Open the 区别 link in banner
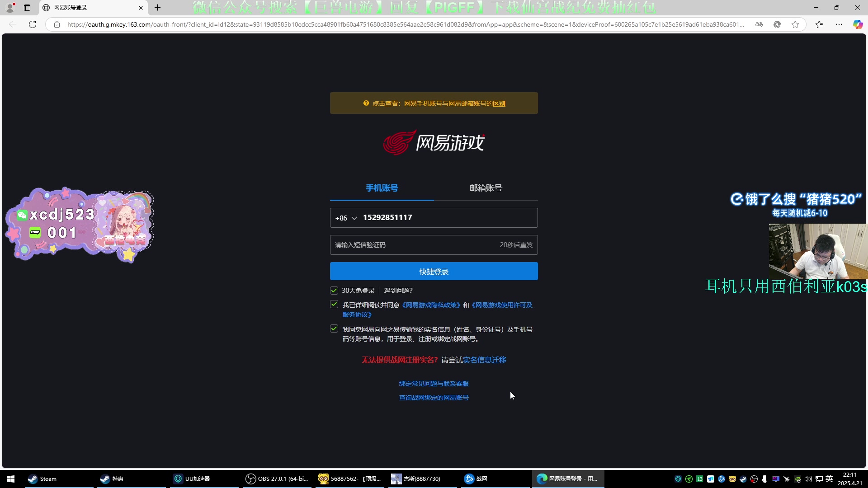This screenshot has width=868, height=488. [499, 103]
